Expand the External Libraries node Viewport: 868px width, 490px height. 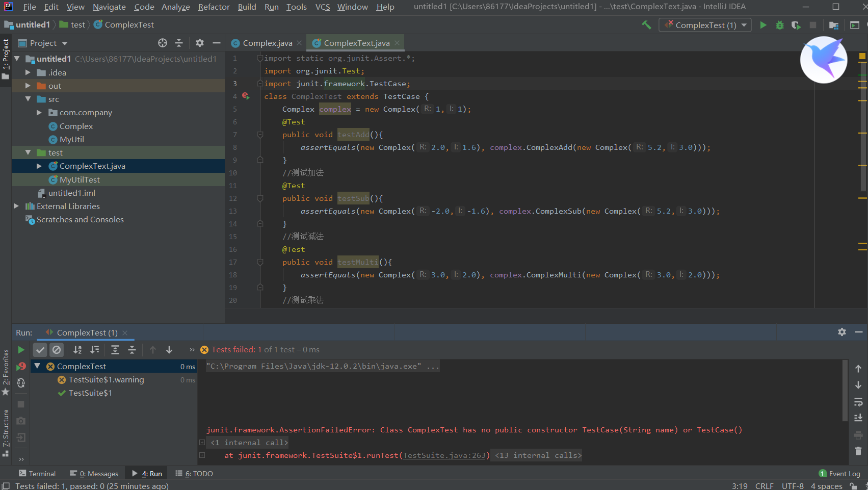click(16, 206)
